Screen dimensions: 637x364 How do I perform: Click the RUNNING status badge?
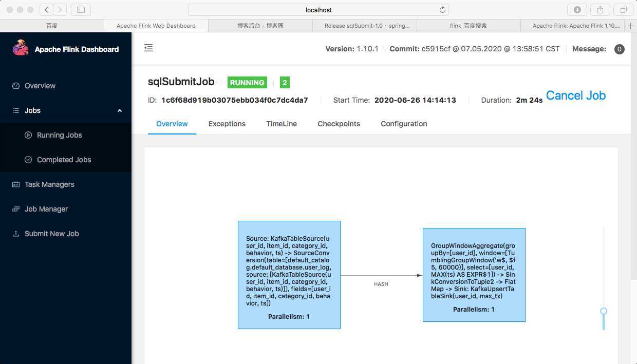tap(247, 83)
